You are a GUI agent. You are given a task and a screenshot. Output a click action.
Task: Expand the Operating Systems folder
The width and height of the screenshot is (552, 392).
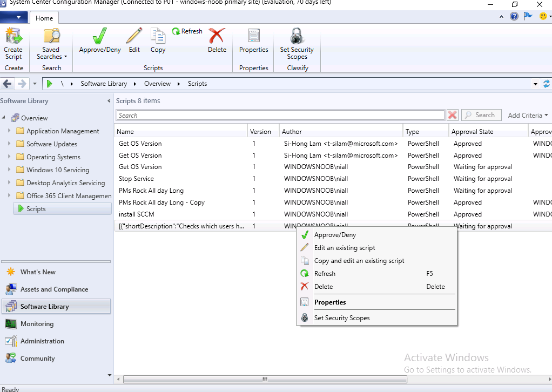(x=9, y=157)
